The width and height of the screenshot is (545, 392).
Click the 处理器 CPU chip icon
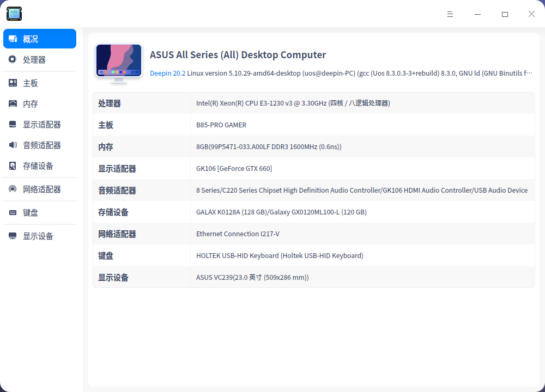coord(13,59)
